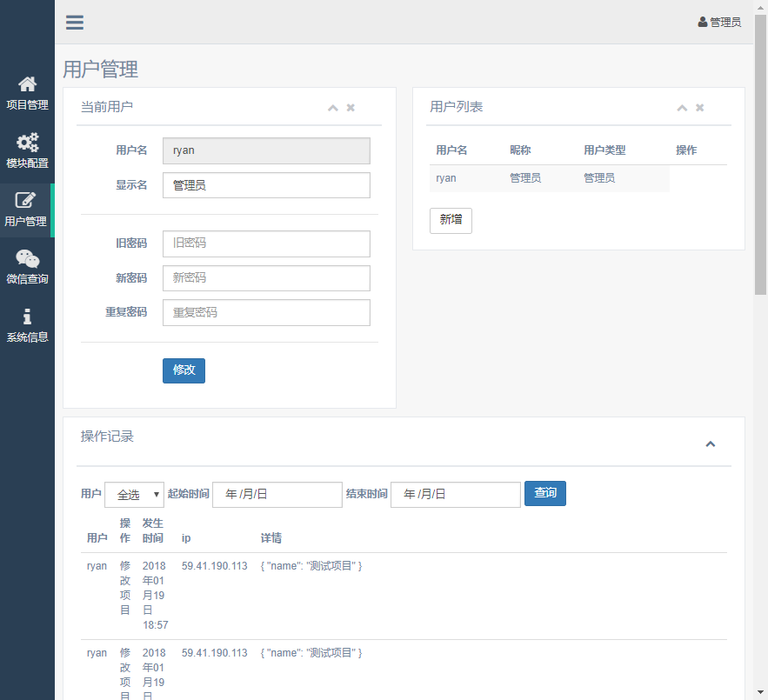Click the 显示名 text field
The image size is (768, 700).
click(x=266, y=185)
